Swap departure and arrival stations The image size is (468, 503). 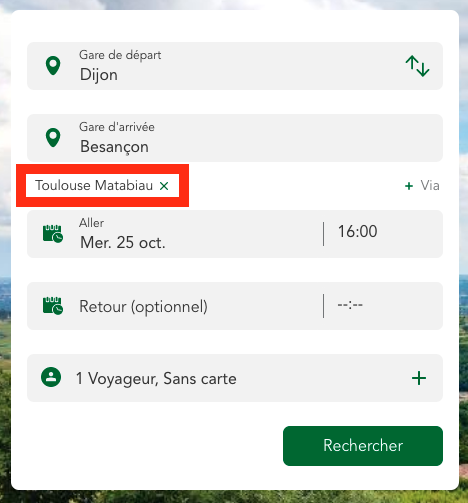[417, 66]
